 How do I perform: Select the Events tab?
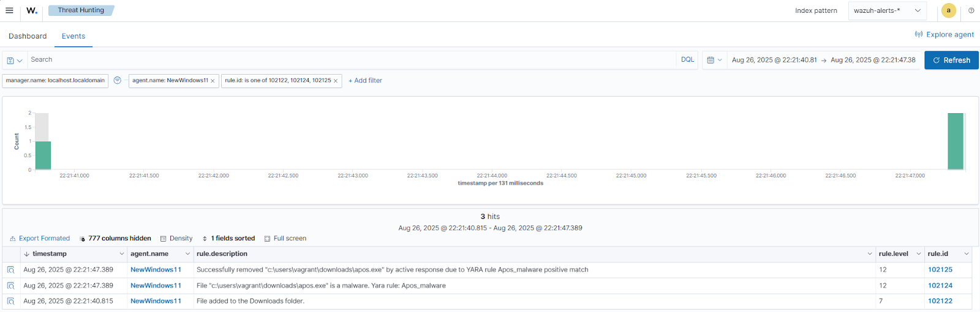click(x=73, y=36)
